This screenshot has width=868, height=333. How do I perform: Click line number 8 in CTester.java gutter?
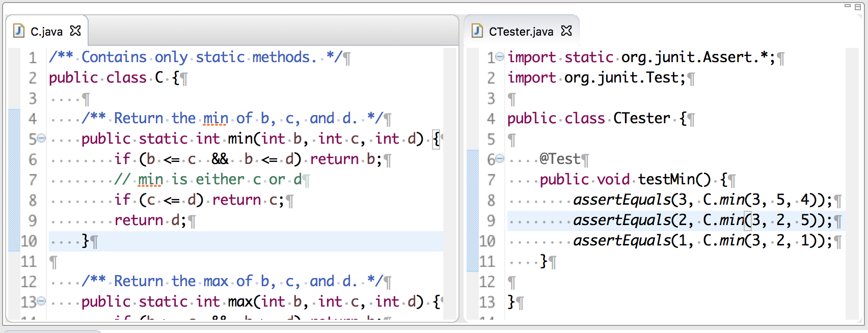pos(491,200)
